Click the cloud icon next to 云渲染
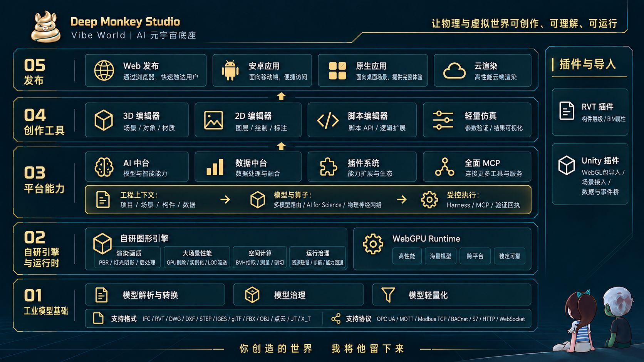Viewport: 644px width, 362px height. pyautogui.click(x=454, y=71)
